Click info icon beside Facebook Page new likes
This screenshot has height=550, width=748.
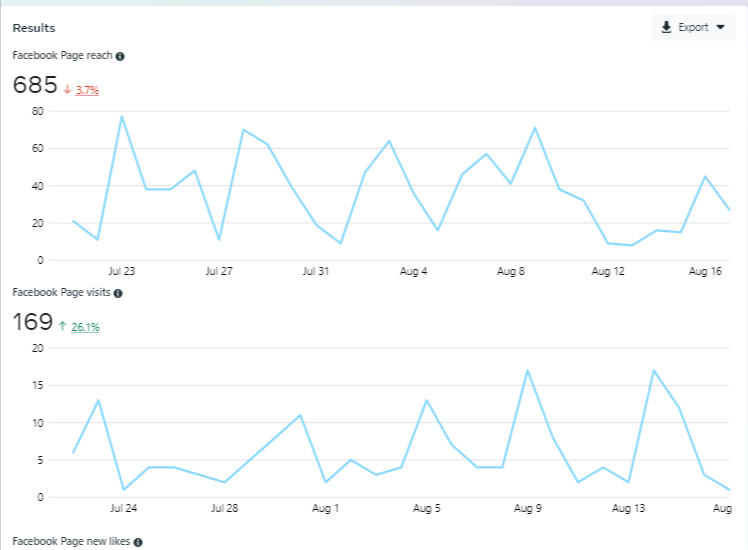(x=138, y=542)
